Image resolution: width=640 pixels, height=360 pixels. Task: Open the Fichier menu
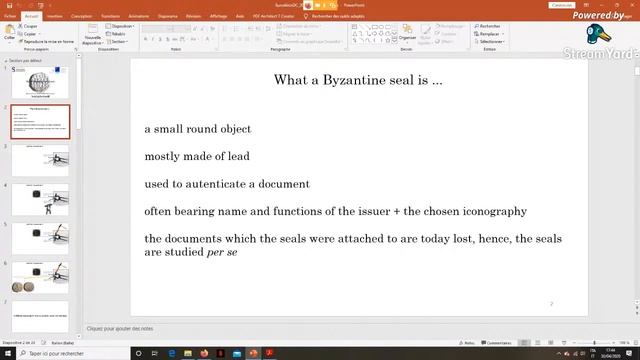click(10, 16)
